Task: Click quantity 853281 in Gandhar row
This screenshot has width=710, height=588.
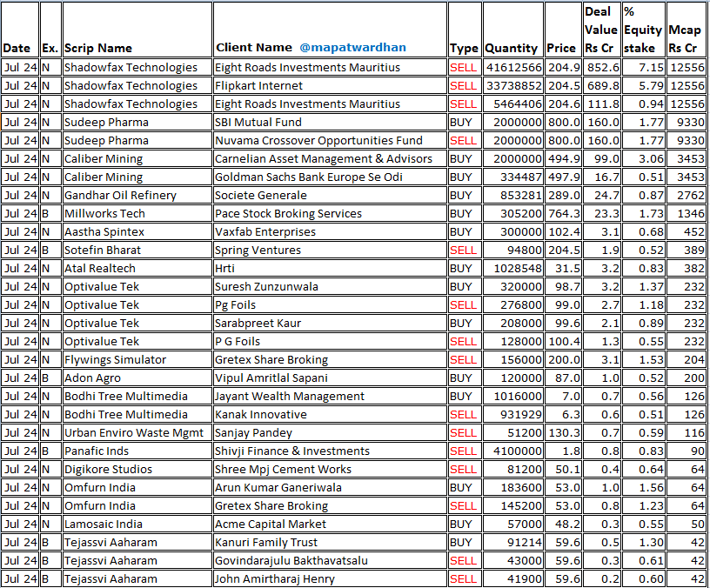Action: point(513,195)
